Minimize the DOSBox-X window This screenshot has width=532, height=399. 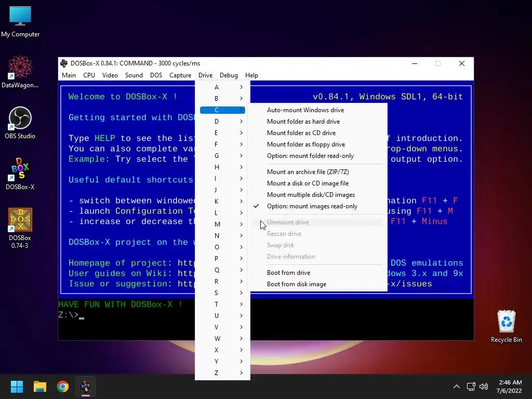coord(414,63)
